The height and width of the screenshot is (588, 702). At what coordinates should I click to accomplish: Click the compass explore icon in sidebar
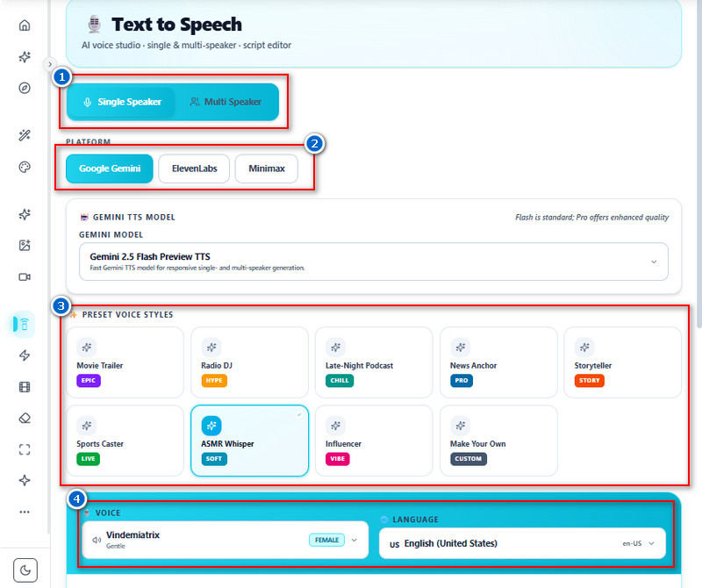tap(25, 88)
